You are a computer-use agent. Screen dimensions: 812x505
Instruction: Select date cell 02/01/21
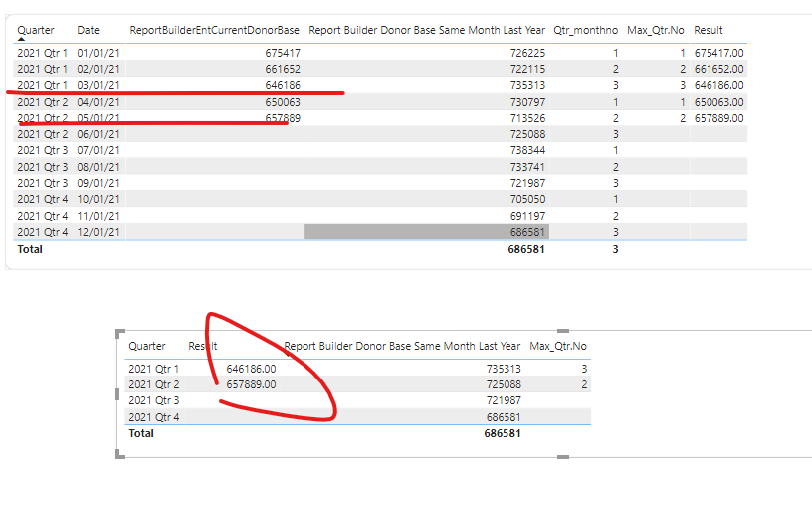point(99,69)
